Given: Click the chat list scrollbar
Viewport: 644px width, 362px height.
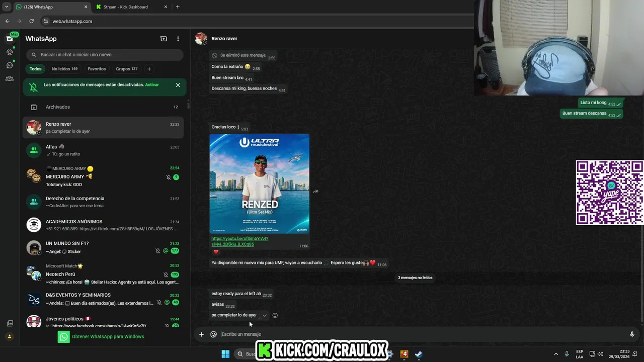Looking at the screenshot, I should [x=189, y=106].
